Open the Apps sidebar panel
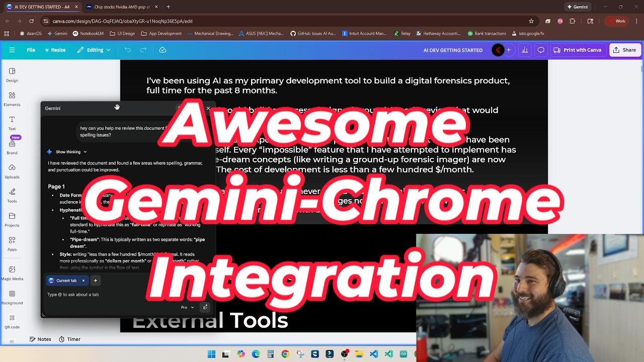Viewport: 644px width, 362px height. point(12,243)
